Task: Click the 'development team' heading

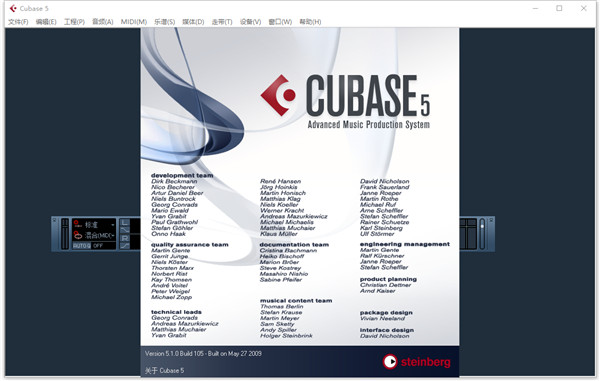Action: [x=182, y=175]
